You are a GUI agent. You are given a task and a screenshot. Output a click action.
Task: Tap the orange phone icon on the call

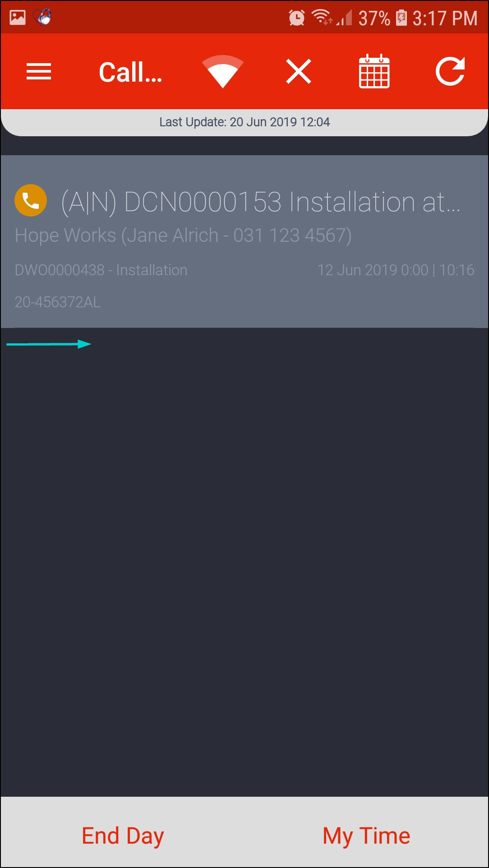point(31,200)
